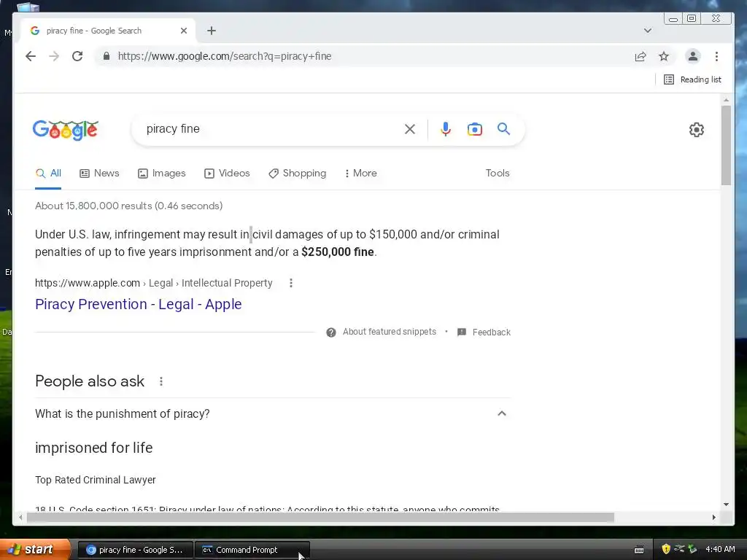Click the address bar URL

(225, 56)
